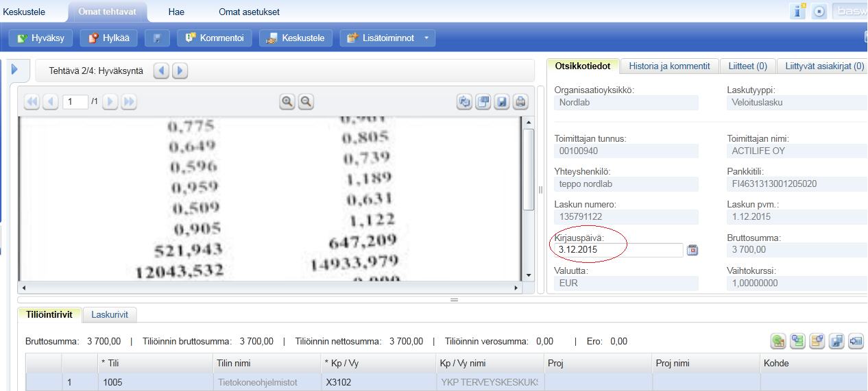Click the Kp / Vy column header
Image resolution: width=868 pixels, height=391 pixels.
point(377,363)
